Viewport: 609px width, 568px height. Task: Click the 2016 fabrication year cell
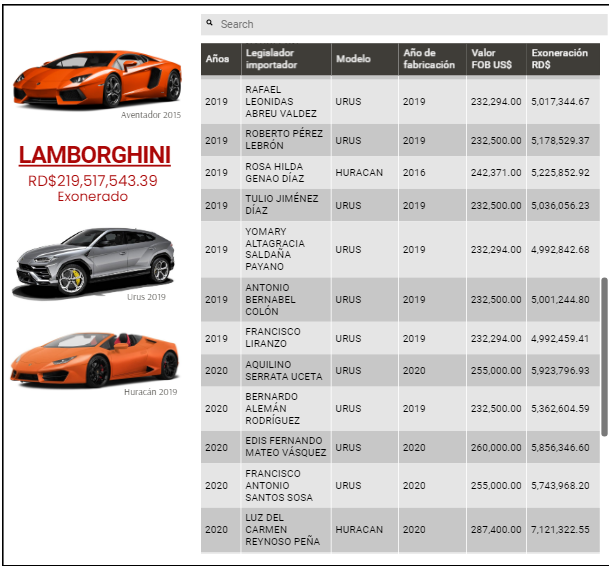tap(414, 172)
